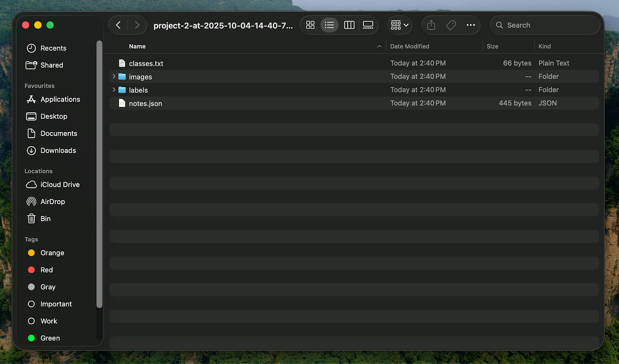619x364 pixels.
Task: Go back with the left chevron
Action: click(119, 25)
